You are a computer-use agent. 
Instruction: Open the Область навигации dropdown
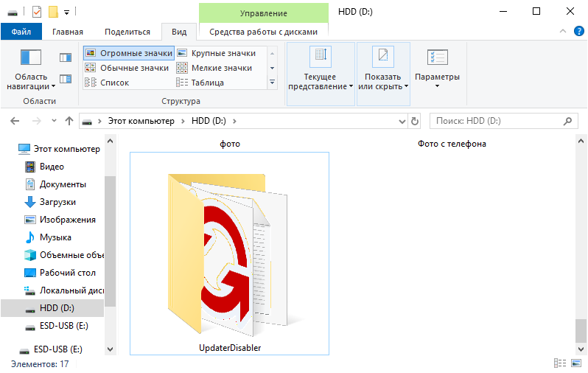pyautogui.click(x=31, y=70)
